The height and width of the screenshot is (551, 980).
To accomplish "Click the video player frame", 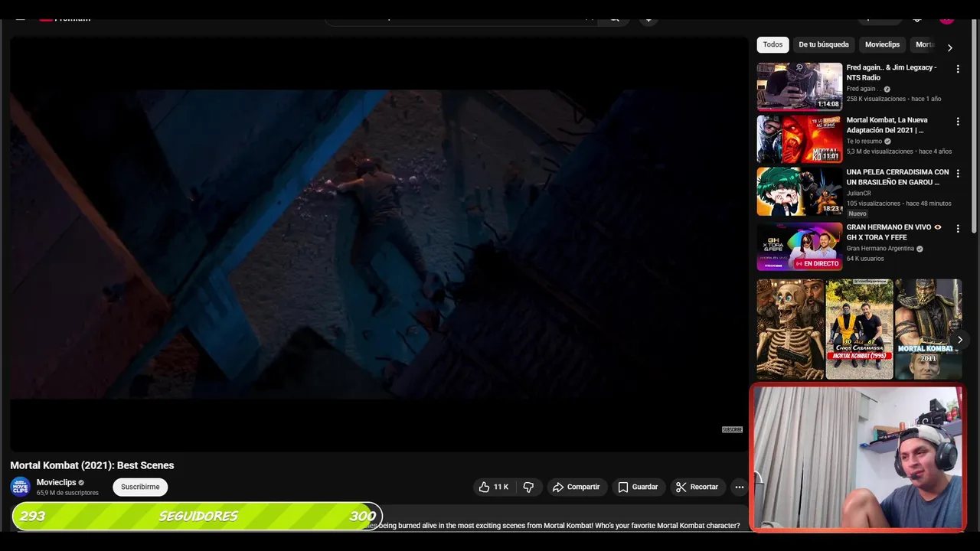I will (379, 244).
